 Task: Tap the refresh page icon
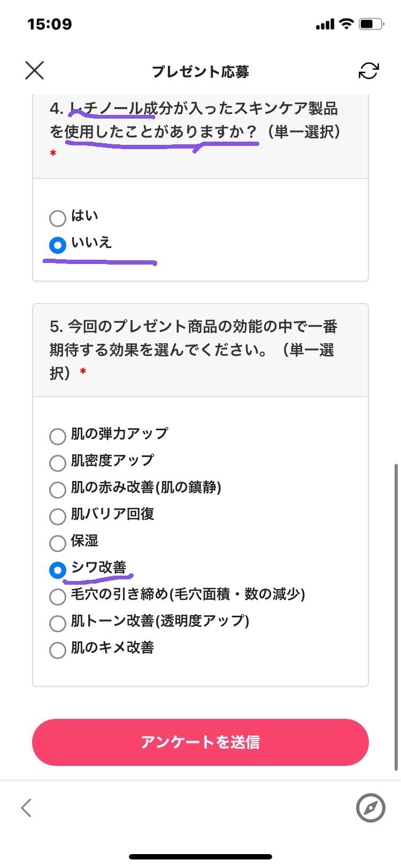368,71
